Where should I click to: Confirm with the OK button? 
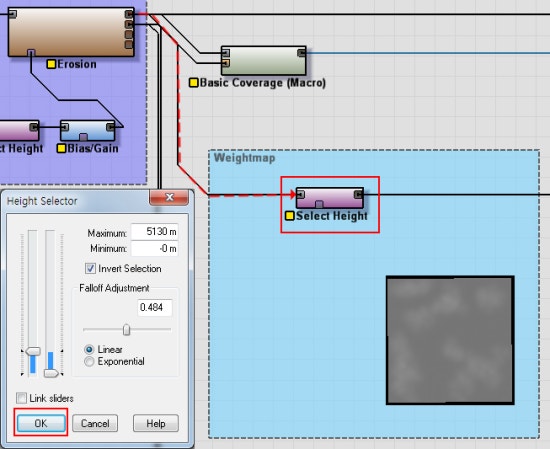(x=41, y=423)
